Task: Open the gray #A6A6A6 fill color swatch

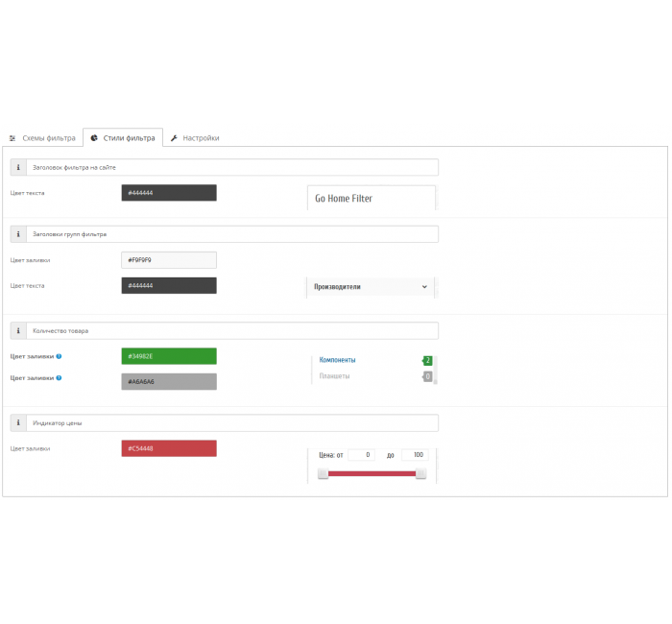Action: coord(169,382)
